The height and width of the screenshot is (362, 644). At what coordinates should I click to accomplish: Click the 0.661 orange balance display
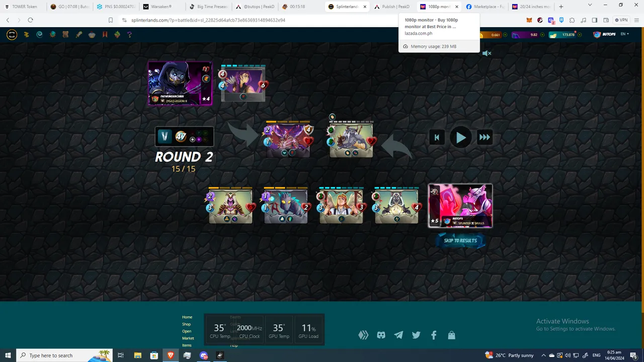[491, 35]
